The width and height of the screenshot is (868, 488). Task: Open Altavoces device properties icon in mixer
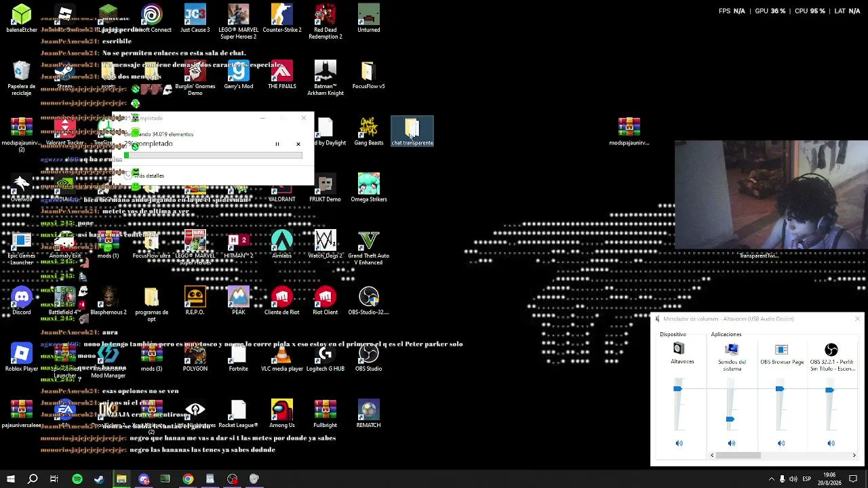pyautogui.click(x=679, y=349)
